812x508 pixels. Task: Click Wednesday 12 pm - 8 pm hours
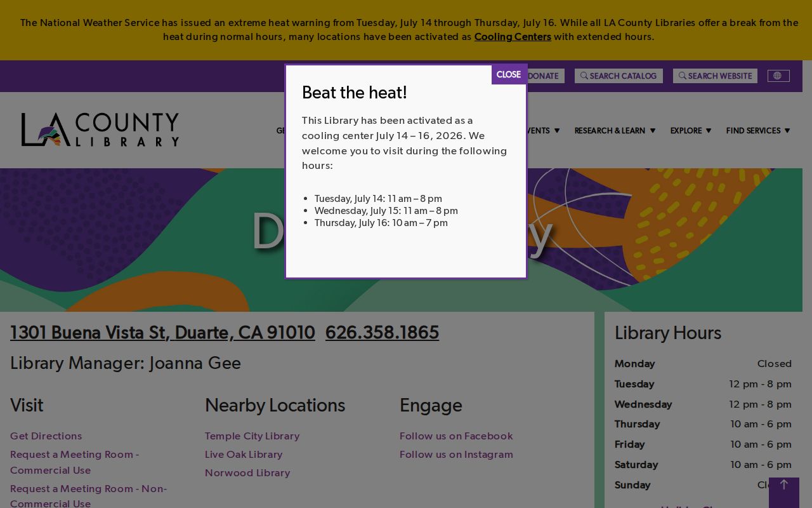(x=703, y=404)
